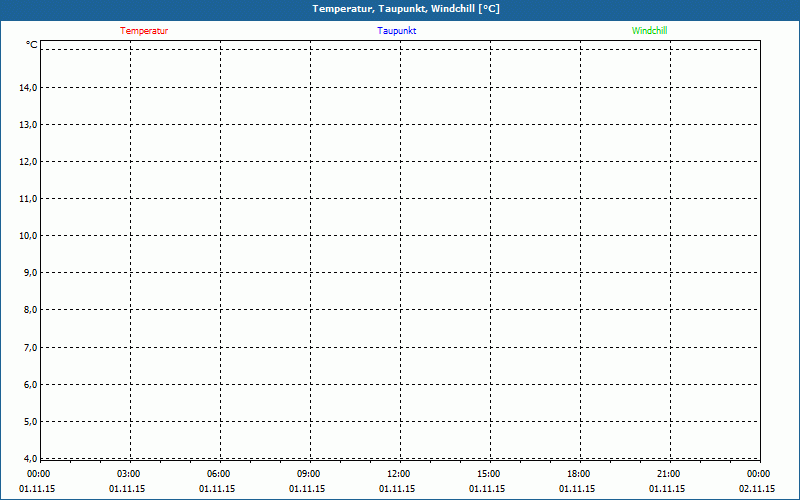Click the red Temperatur legend label
This screenshot has width=800, height=500.
[144, 31]
